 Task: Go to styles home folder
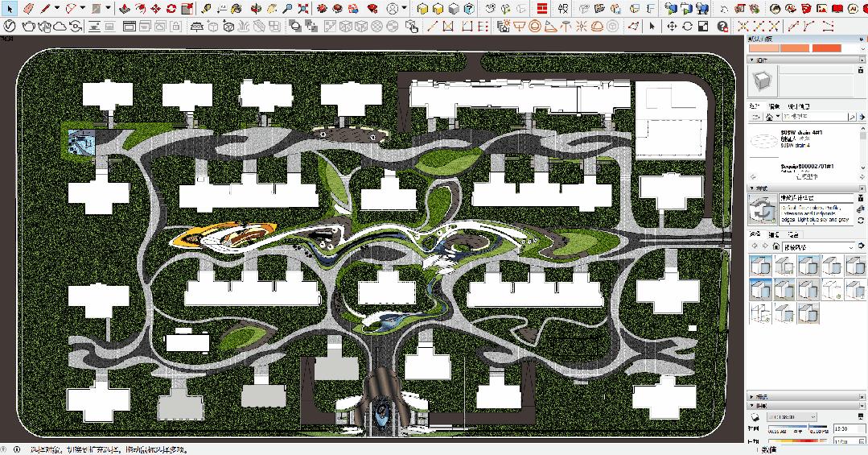pos(776,246)
